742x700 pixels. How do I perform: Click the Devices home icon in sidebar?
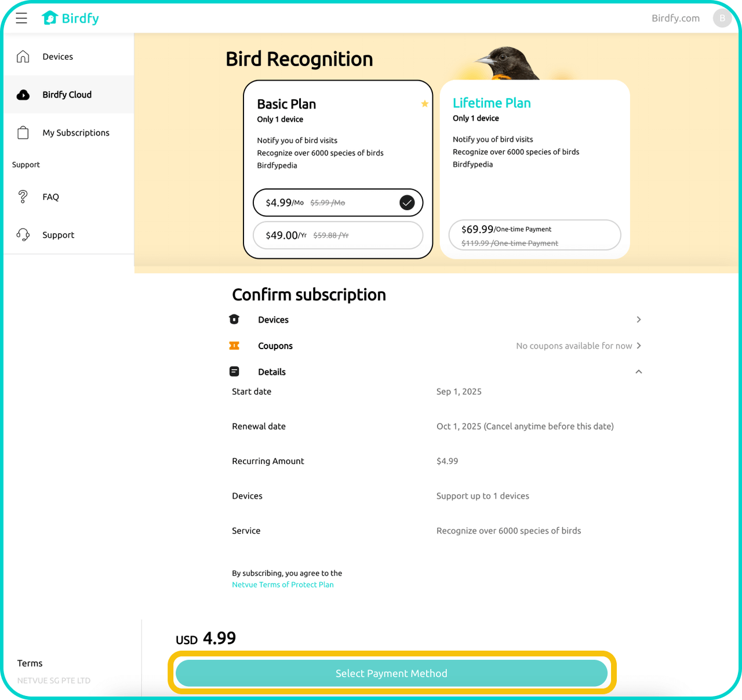coord(23,57)
